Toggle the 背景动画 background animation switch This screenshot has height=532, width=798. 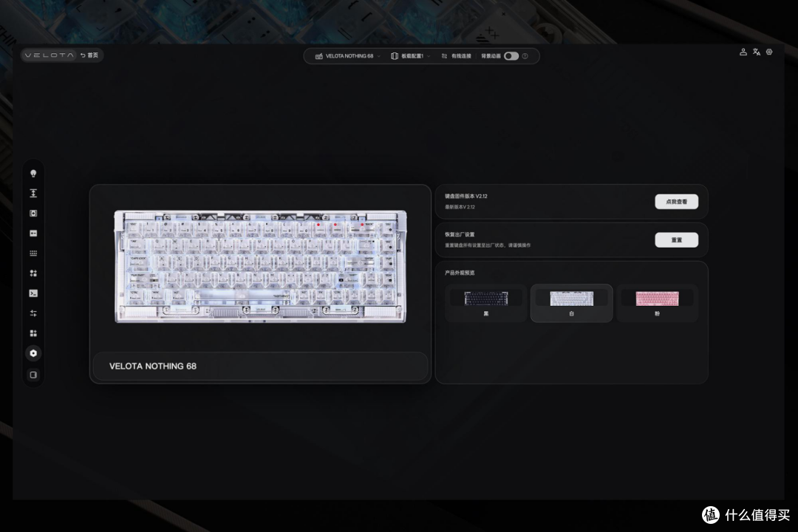511,56
